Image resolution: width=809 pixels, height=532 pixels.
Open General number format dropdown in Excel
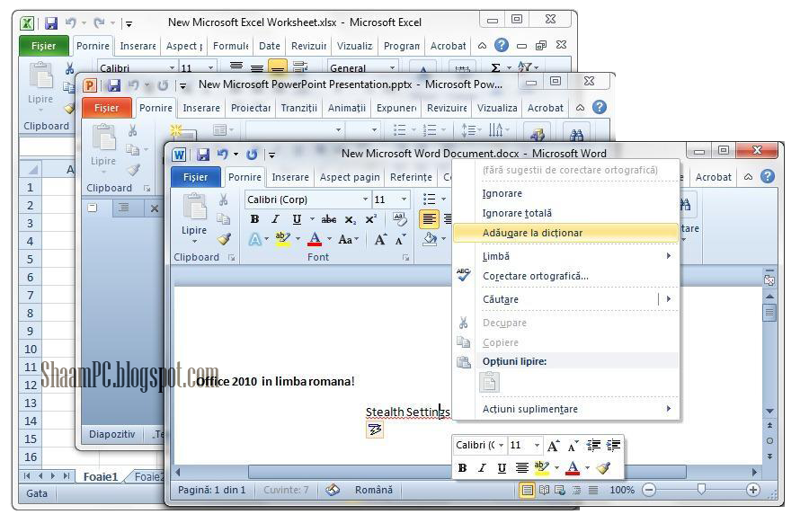(393, 67)
